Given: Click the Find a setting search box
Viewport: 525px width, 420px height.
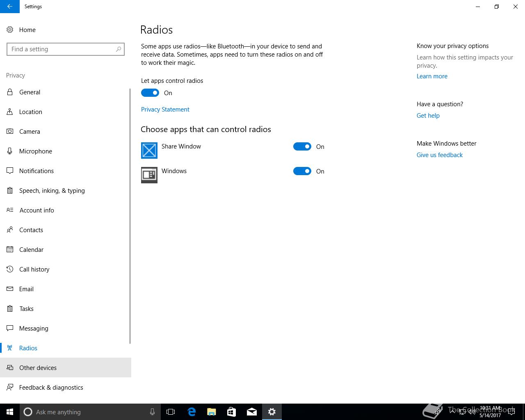Looking at the screenshot, I should [x=66, y=49].
